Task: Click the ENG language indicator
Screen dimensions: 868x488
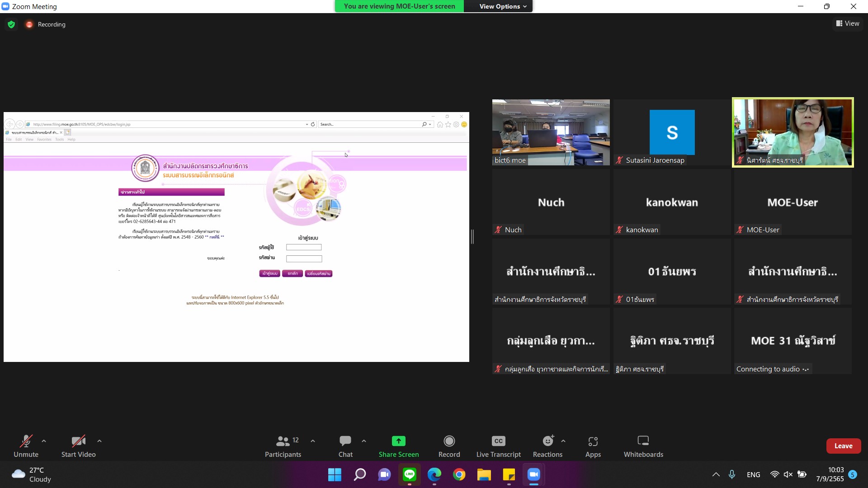Action: coord(753,474)
